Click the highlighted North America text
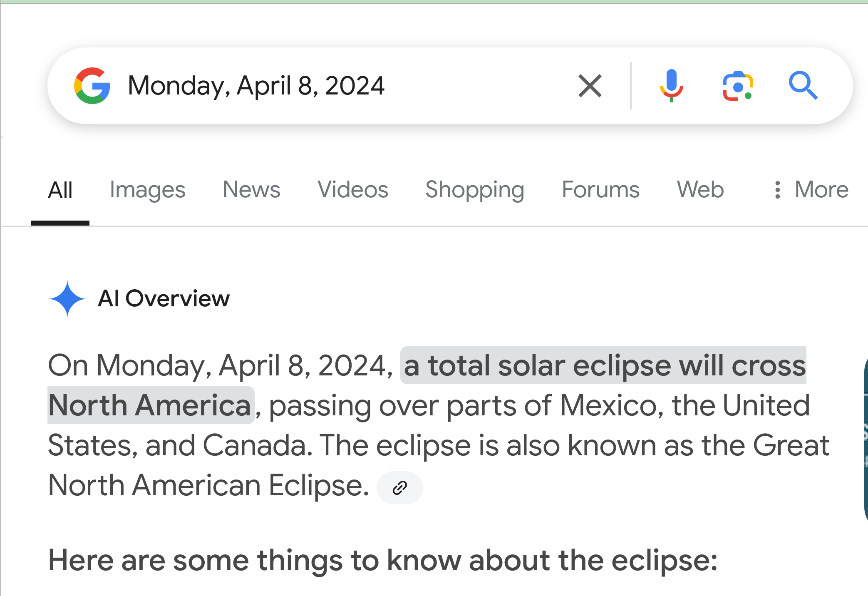This screenshot has width=868, height=596. 151,405
